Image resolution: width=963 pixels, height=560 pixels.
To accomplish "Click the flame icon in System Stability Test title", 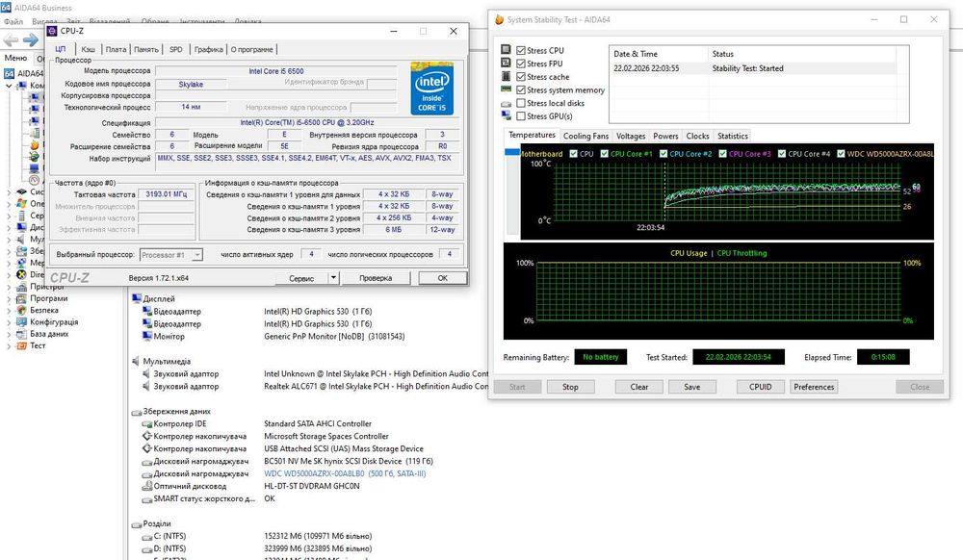I will [499, 19].
